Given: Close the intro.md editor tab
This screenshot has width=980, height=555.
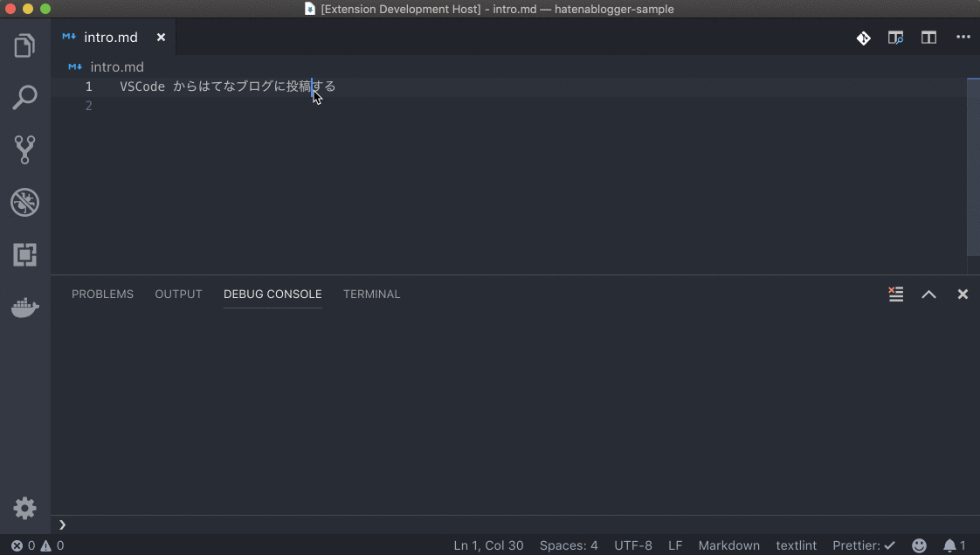Looking at the screenshot, I should click(161, 38).
